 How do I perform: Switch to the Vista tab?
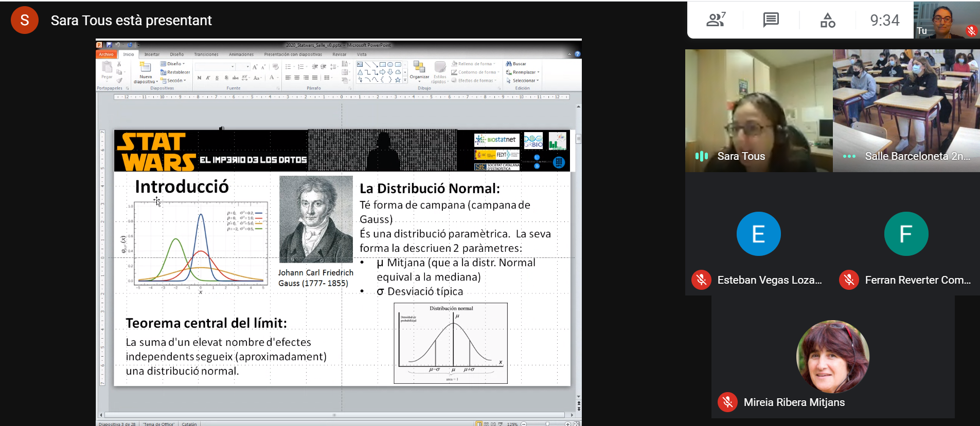(x=362, y=54)
